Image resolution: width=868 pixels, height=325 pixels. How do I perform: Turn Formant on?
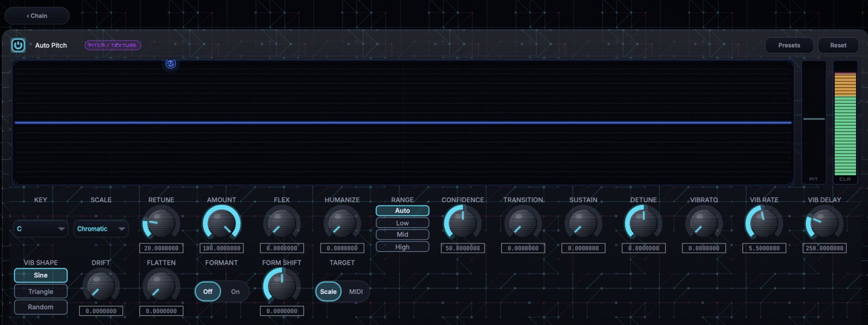coord(235,291)
